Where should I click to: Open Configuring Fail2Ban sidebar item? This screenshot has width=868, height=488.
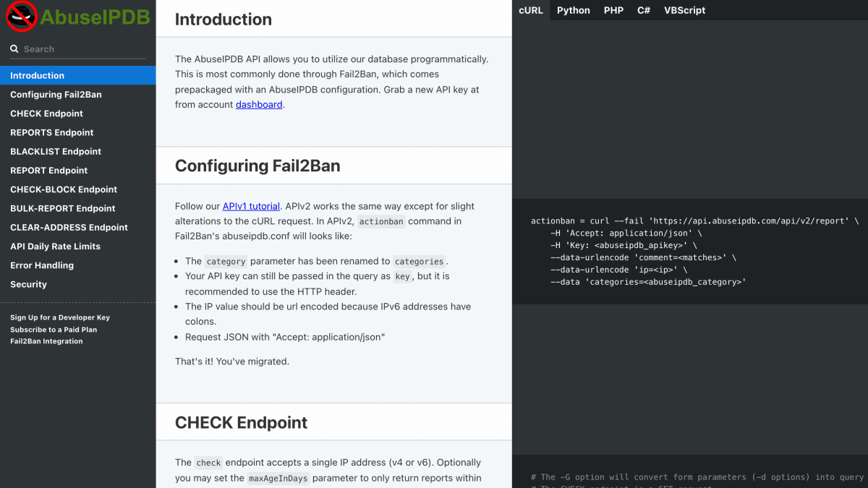click(x=77, y=95)
